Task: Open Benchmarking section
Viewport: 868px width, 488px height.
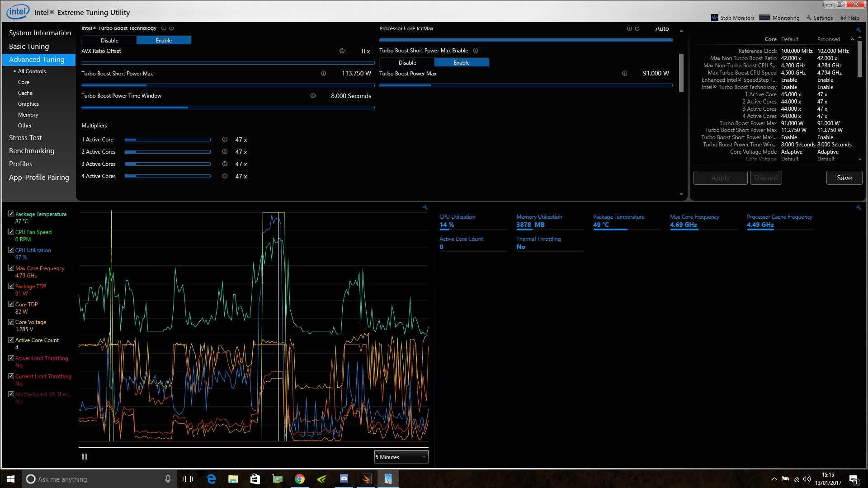Action: click(32, 151)
